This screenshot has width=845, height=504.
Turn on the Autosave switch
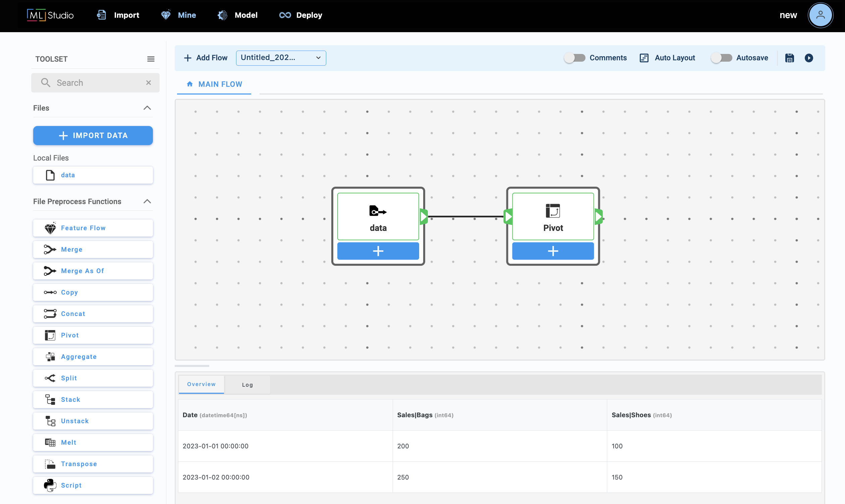tap(721, 58)
